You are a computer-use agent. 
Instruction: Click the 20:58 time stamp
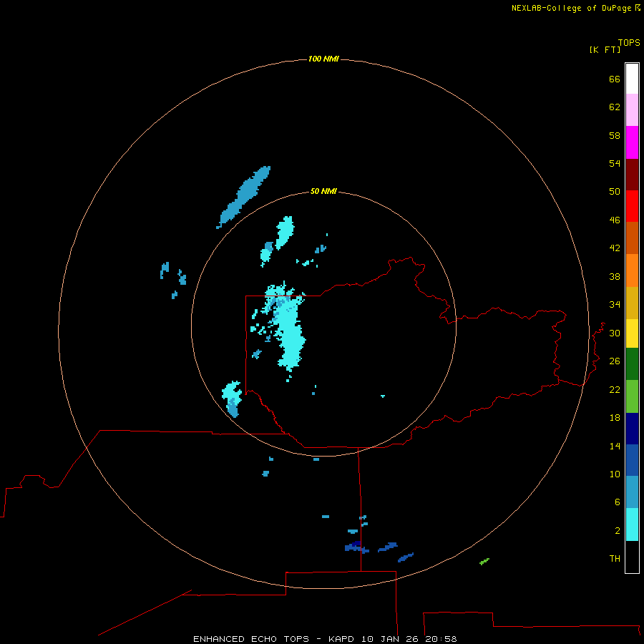pyautogui.click(x=441, y=639)
